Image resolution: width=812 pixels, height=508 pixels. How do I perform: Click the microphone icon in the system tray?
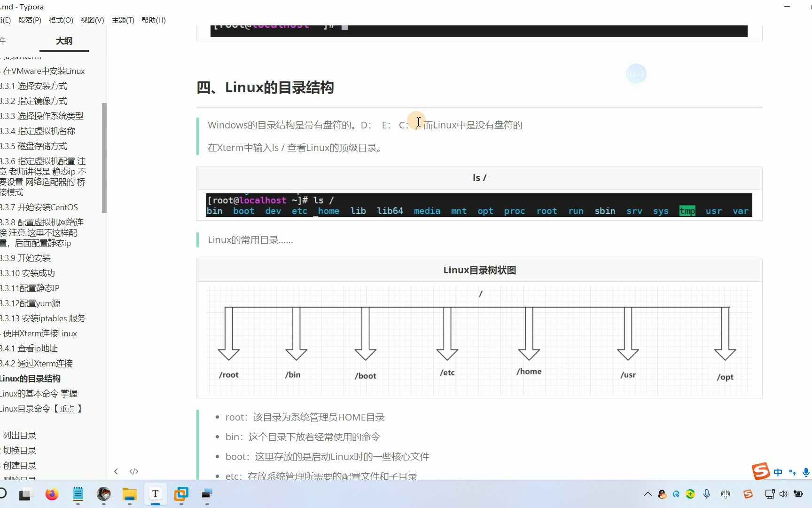[706, 494]
